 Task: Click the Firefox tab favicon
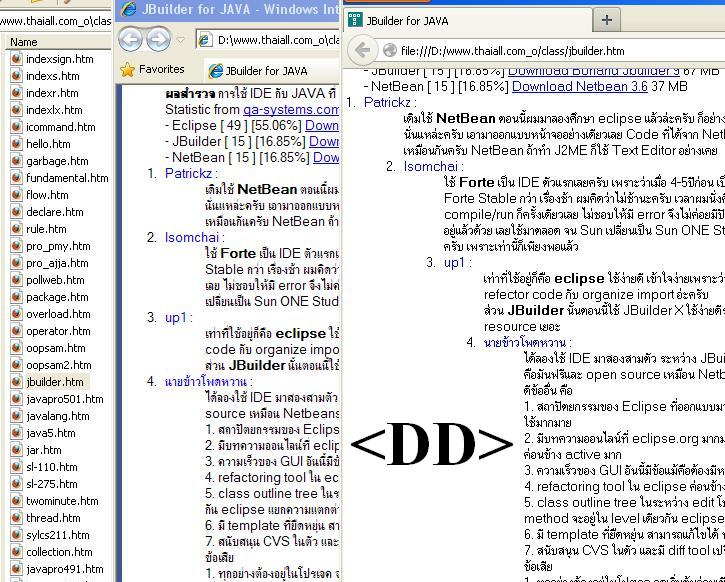[x=355, y=20]
